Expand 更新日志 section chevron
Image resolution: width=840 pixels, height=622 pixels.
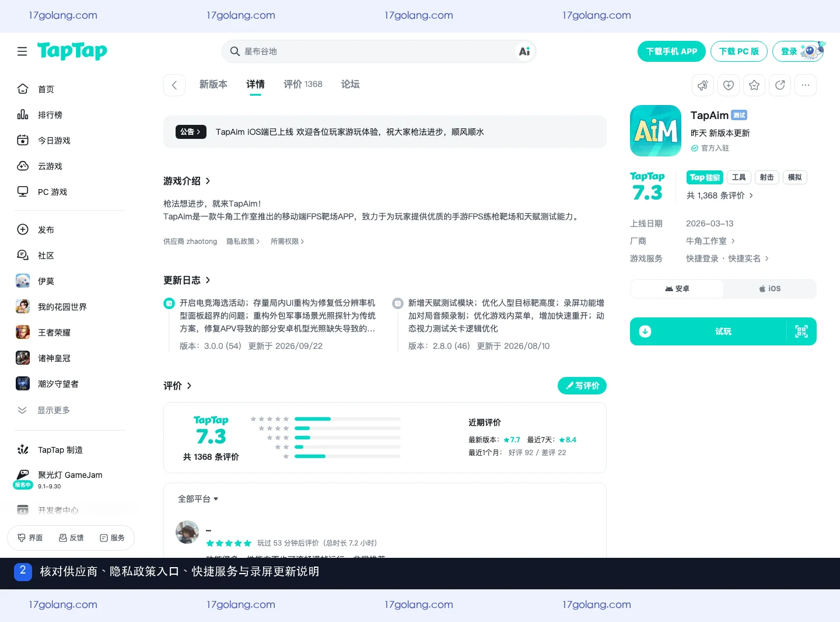pyautogui.click(x=208, y=281)
